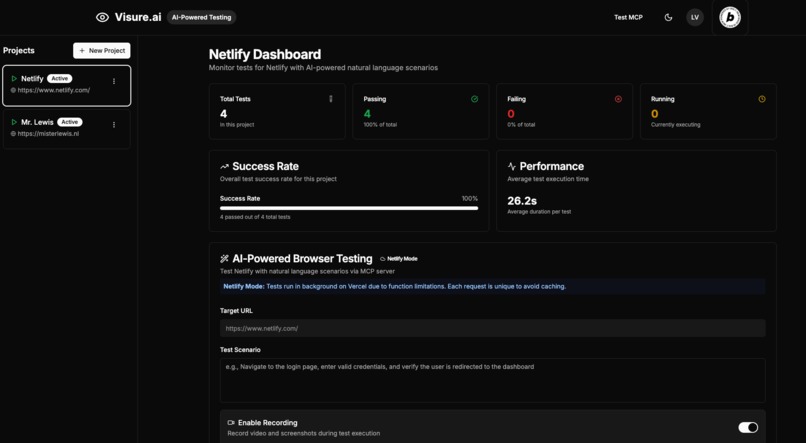Click the Netlify Mode info banner
The image size is (806, 443).
[492, 286]
